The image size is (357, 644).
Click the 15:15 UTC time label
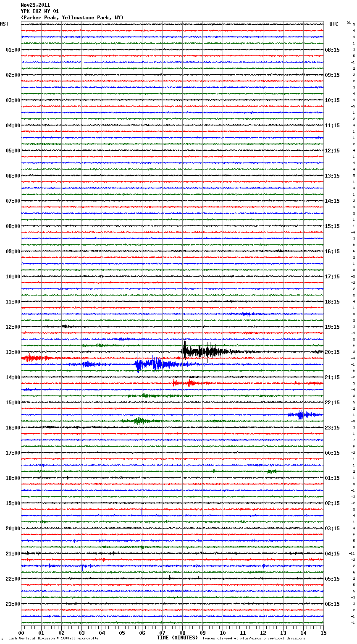pos(332,226)
